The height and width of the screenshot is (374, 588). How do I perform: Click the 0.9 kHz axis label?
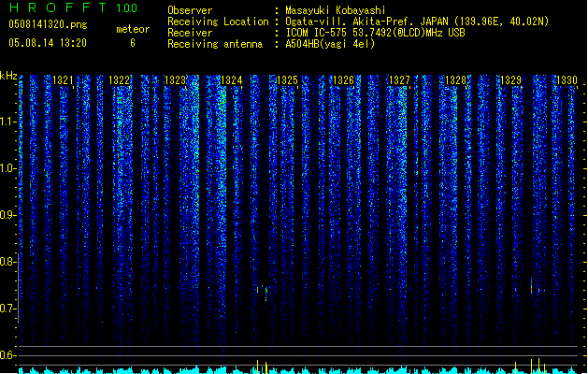click(7, 215)
